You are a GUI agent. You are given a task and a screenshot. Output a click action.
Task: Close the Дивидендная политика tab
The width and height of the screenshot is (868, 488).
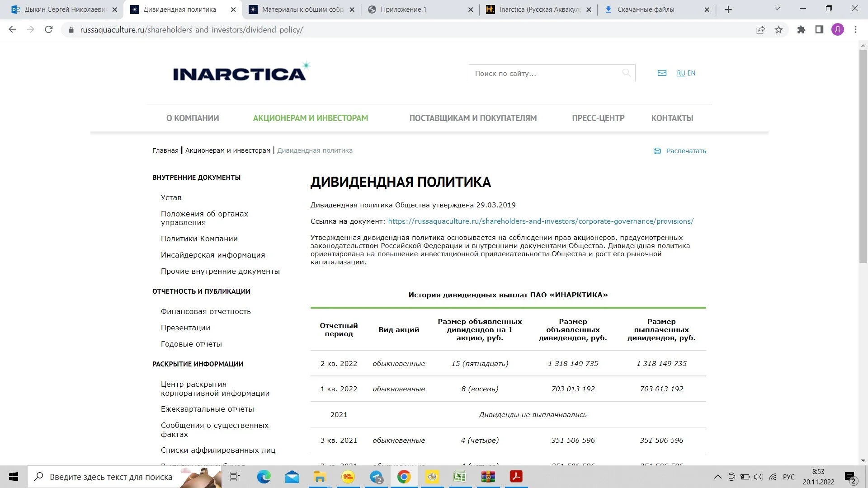tap(233, 9)
